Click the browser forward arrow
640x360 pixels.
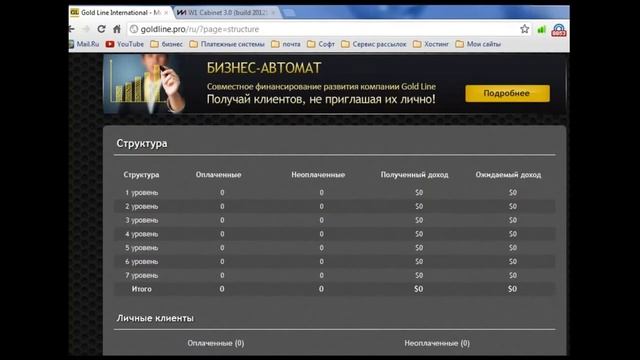(x=86, y=29)
